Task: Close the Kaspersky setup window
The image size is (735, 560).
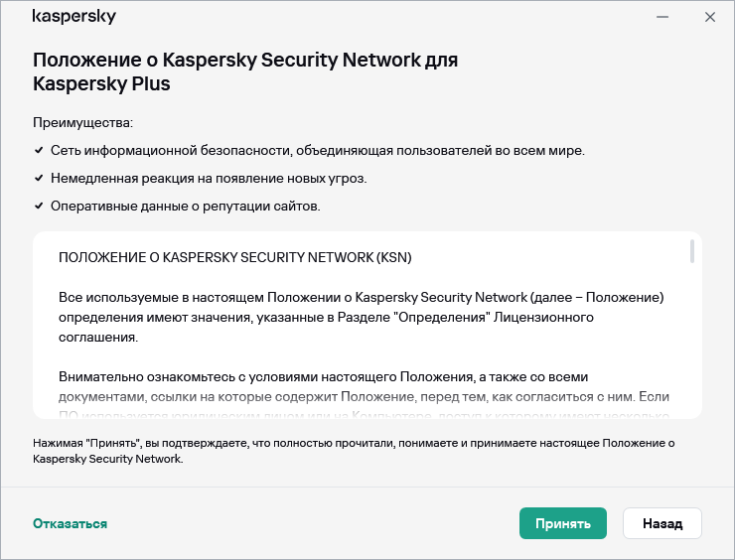Action: point(710,18)
